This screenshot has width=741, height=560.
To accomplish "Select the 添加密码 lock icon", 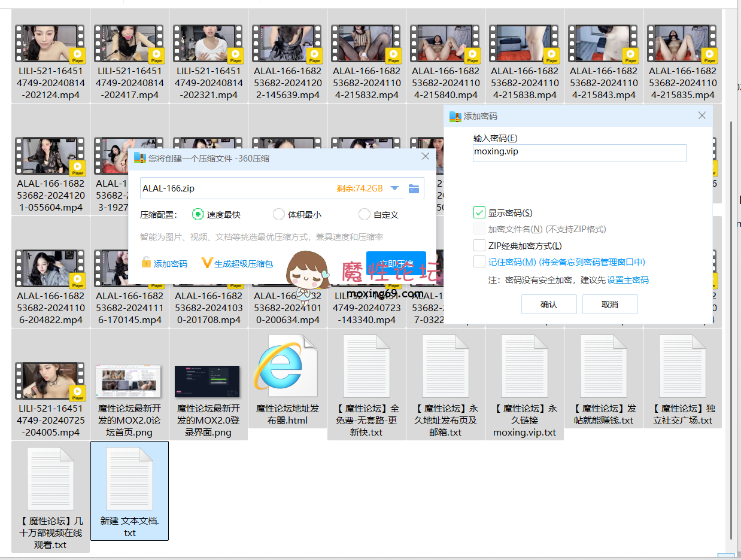I will pyautogui.click(x=145, y=263).
